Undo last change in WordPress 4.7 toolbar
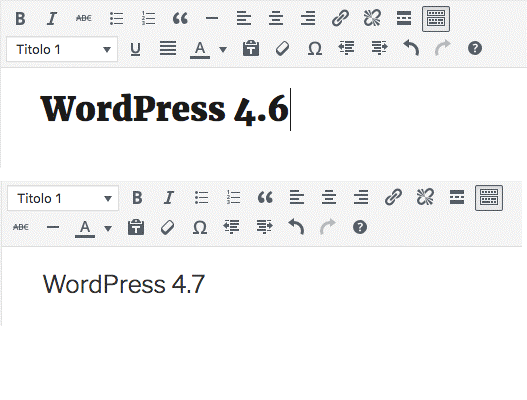The height and width of the screenshot is (400, 527). (296, 227)
